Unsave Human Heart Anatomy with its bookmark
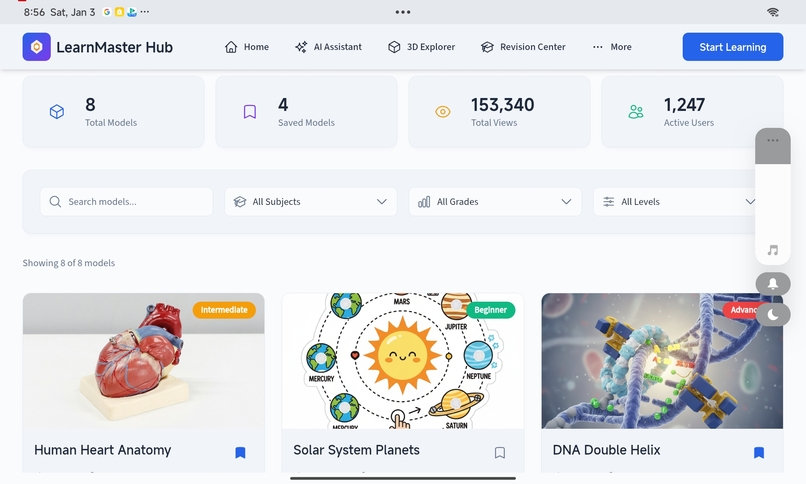Screen dimensions: 806x484 click(240, 452)
